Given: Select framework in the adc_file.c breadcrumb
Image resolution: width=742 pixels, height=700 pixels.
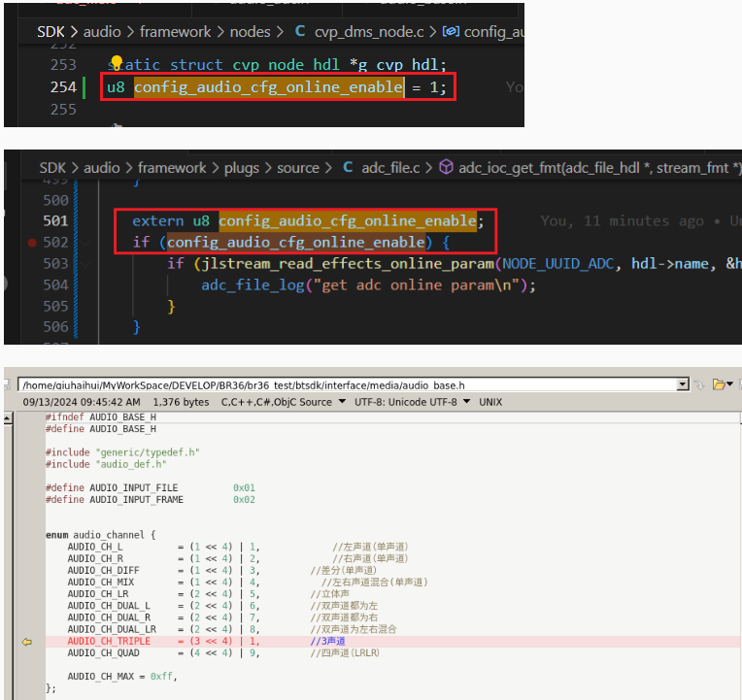Looking at the screenshot, I should click(x=172, y=167).
